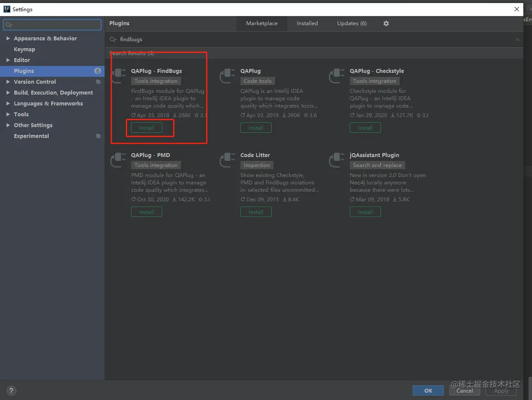532x400 pixels.
Task: Install the QAPlug - PMD plugin
Action: tap(147, 212)
